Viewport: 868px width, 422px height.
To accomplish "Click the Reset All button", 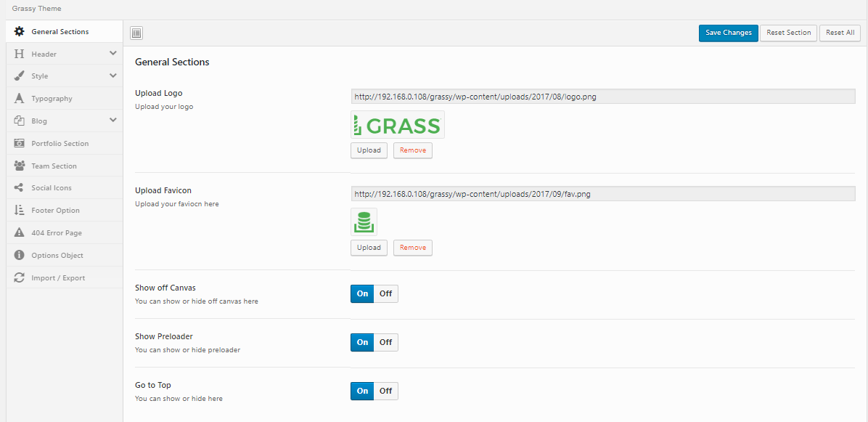I will 840,33.
